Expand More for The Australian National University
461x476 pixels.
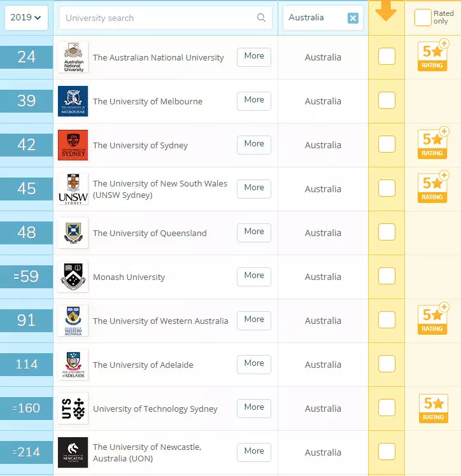(x=254, y=57)
